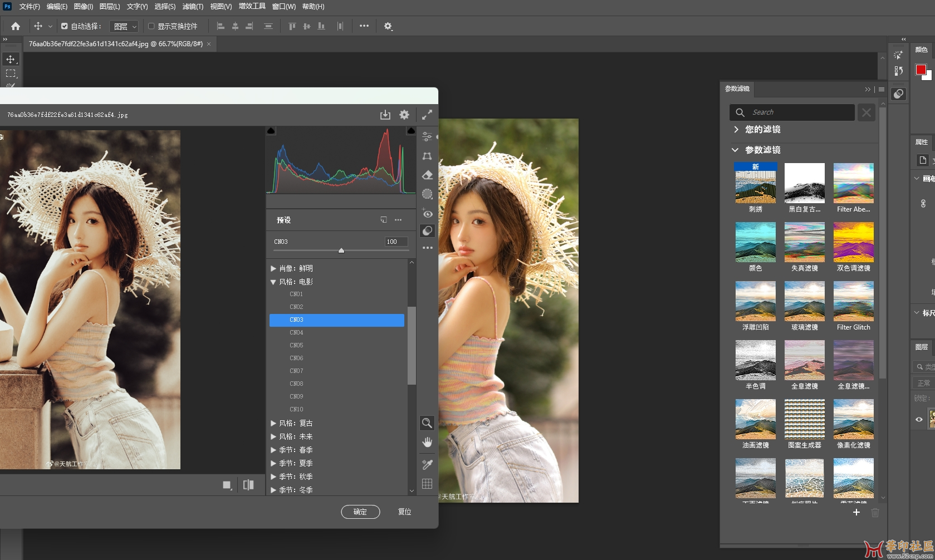This screenshot has width=935, height=560.
Task: Click the align horizontal centers icon
Action: point(235,26)
